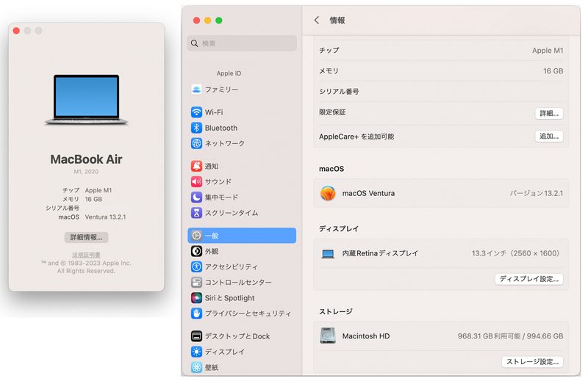This screenshot has height=381, width=588.
Task: Click Ventura 13.2.1 in About window
Action: coord(105,217)
